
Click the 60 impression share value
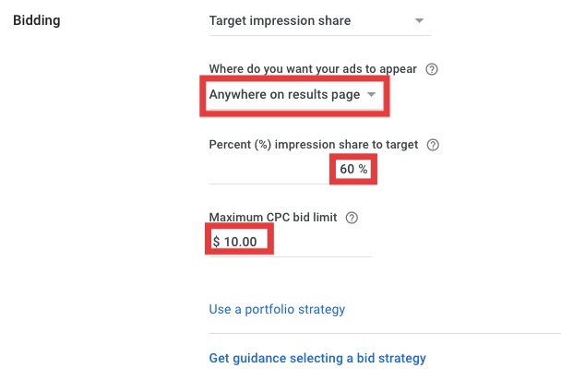[347, 169]
